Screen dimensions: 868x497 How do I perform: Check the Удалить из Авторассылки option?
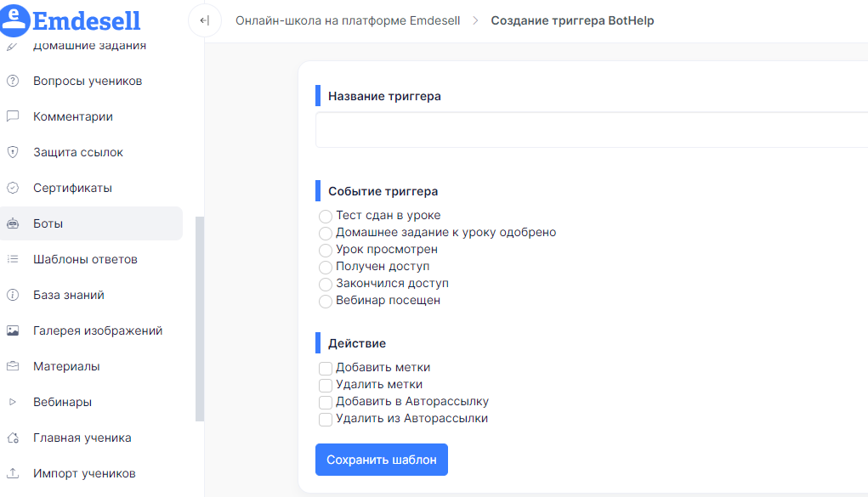326,419
